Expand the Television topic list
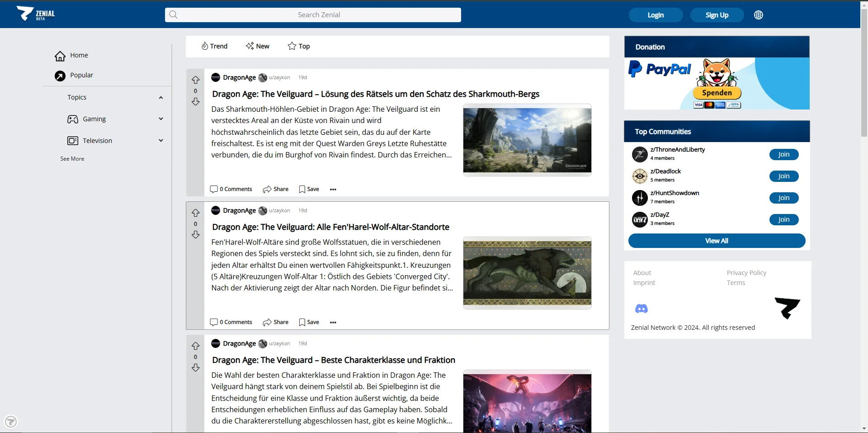Screen dimensions: 868x433 tap(161, 141)
